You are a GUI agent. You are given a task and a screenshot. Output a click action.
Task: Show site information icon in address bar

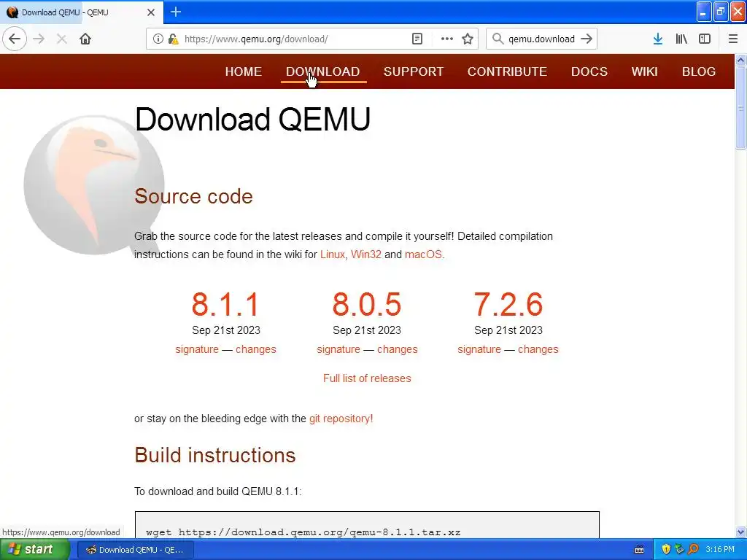pos(158,39)
